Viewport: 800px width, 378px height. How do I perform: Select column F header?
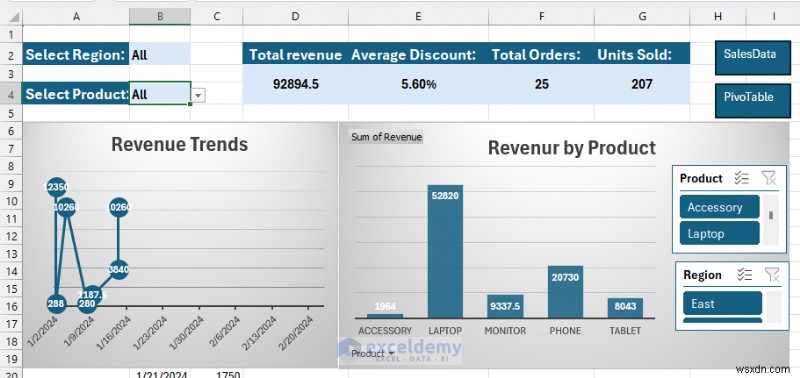click(x=541, y=17)
